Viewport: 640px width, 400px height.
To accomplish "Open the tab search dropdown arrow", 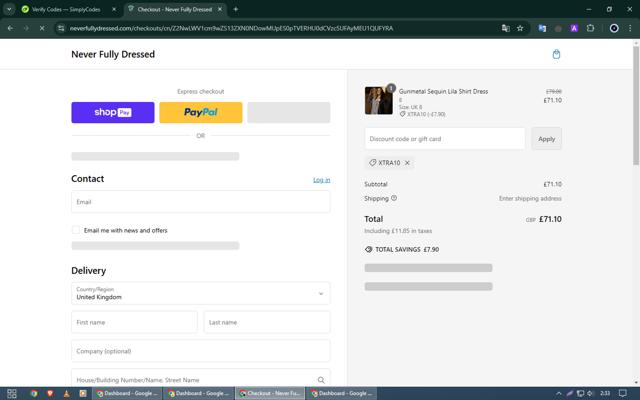I will pyautogui.click(x=9, y=9).
